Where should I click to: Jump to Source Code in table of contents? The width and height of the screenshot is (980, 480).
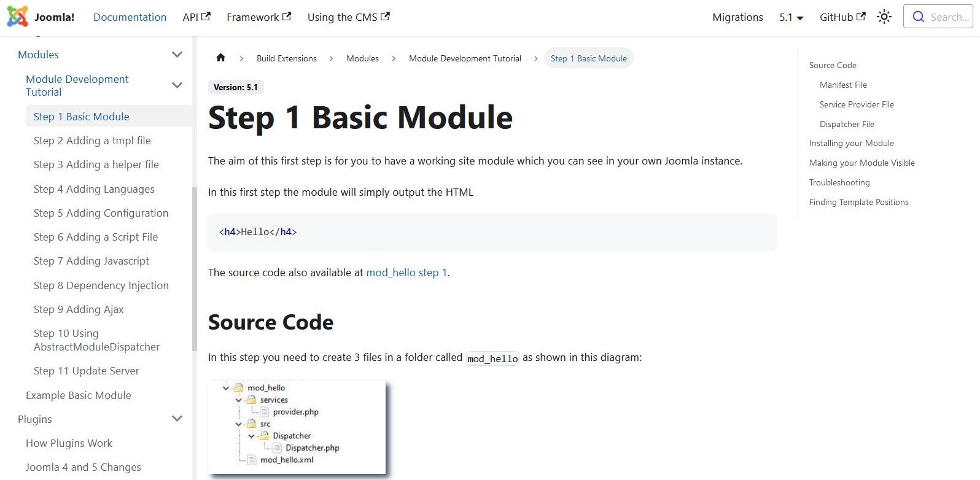(833, 65)
